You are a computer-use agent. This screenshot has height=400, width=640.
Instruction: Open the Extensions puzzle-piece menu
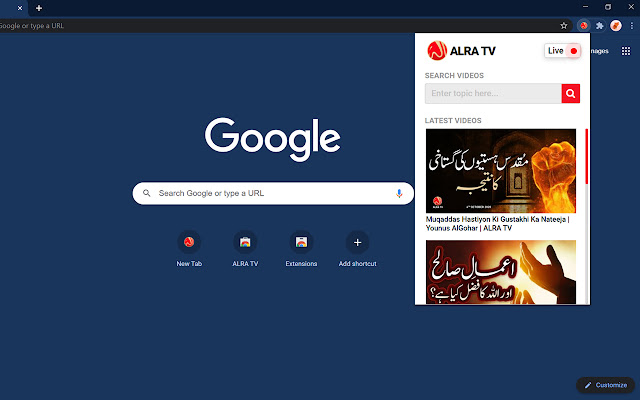pyautogui.click(x=600, y=26)
